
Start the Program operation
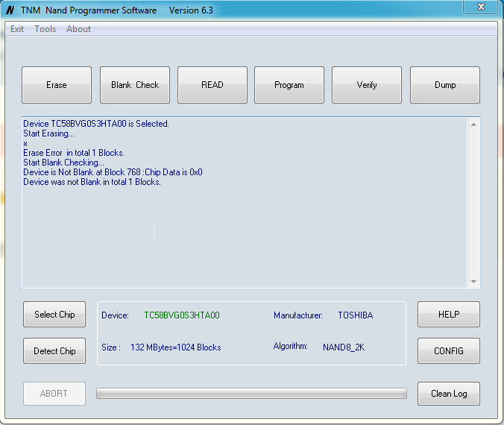click(x=289, y=85)
